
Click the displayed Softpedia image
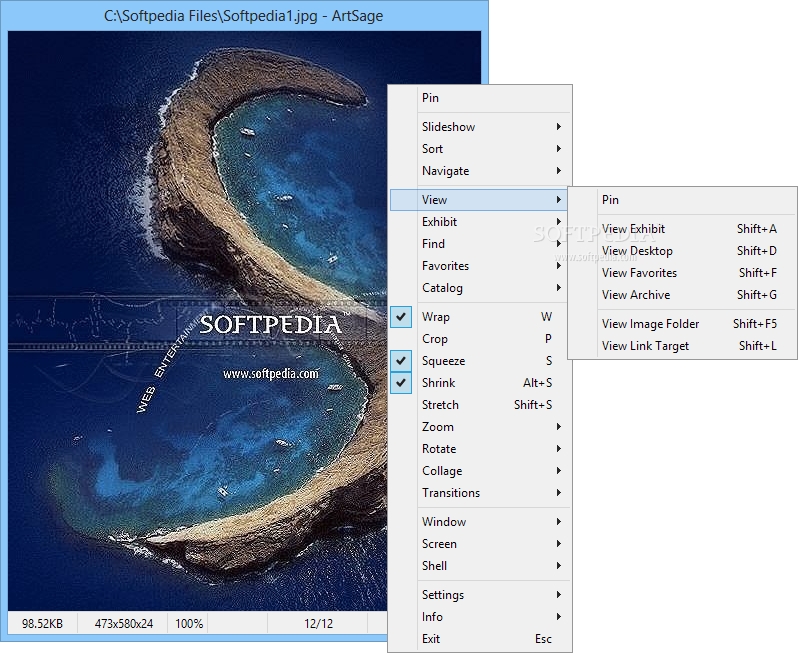[x=198, y=321]
